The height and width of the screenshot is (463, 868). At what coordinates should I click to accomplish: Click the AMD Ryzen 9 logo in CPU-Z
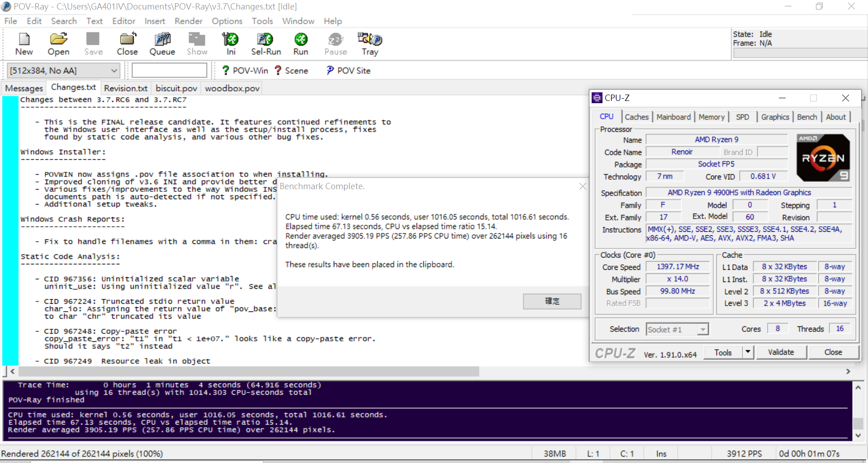(x=823, y=158)
